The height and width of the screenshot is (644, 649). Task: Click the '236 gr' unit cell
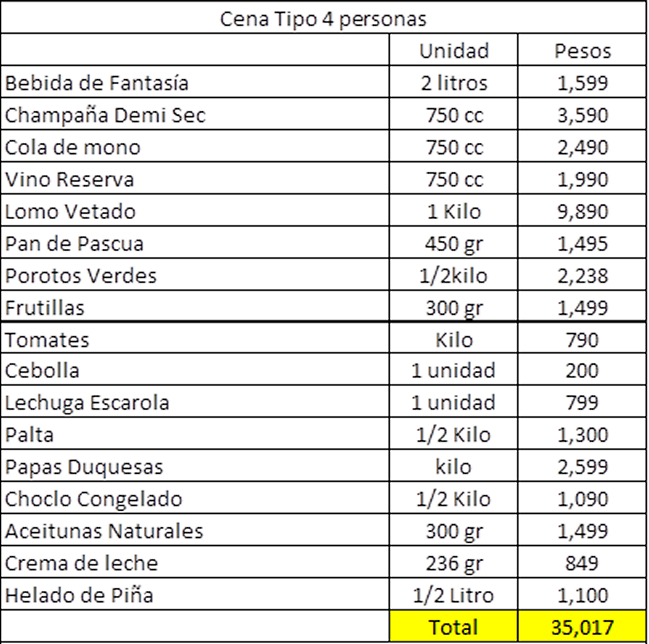453,563
